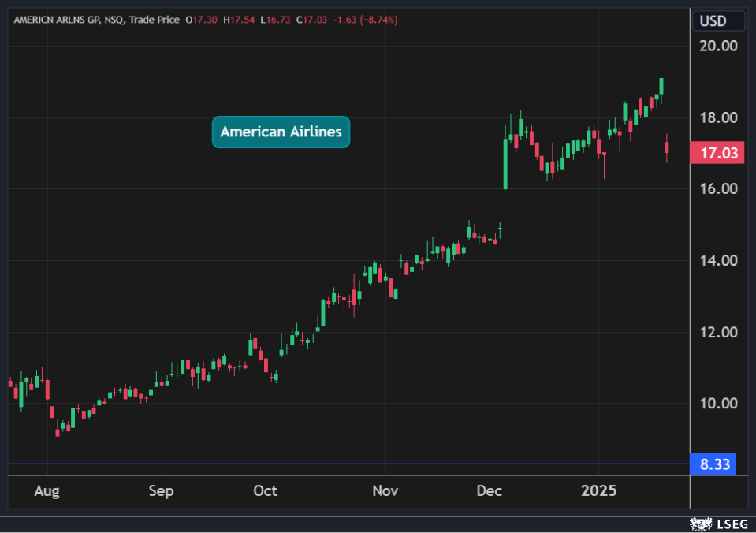Click the 14.00 price axis label

(717, 261)
